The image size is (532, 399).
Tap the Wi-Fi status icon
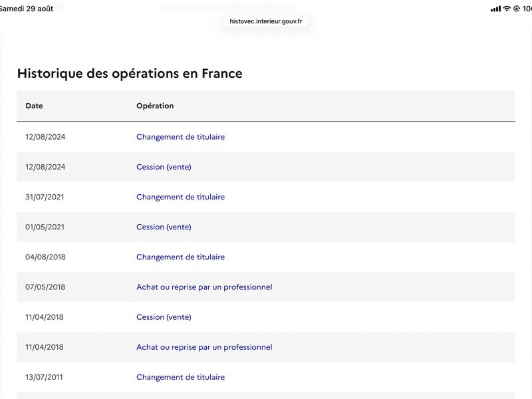coord(507,9)
